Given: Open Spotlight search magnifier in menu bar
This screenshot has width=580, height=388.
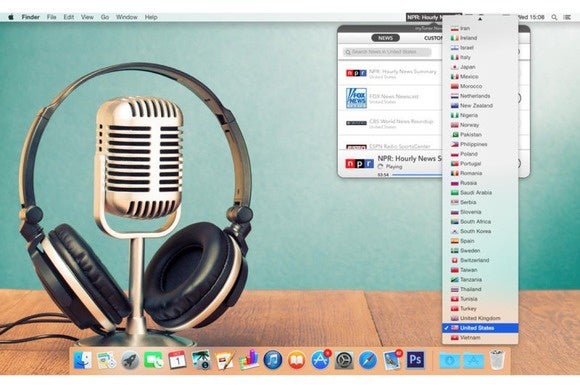Looking at the screenshot, I should click(554, 17).
